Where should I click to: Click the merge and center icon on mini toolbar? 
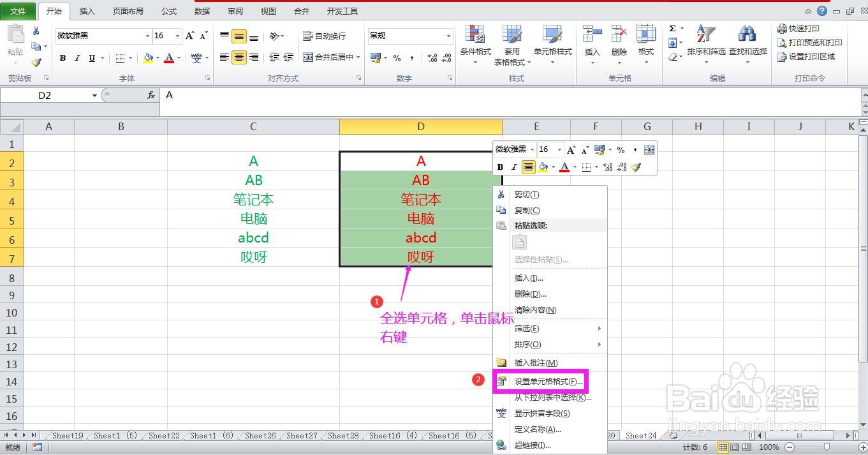coord(649,149)
